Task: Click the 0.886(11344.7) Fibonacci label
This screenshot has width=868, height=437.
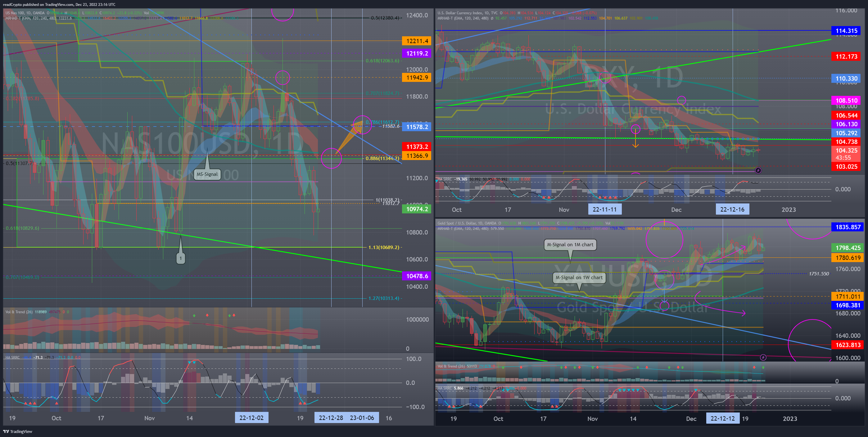Action: tap(382, 158)
